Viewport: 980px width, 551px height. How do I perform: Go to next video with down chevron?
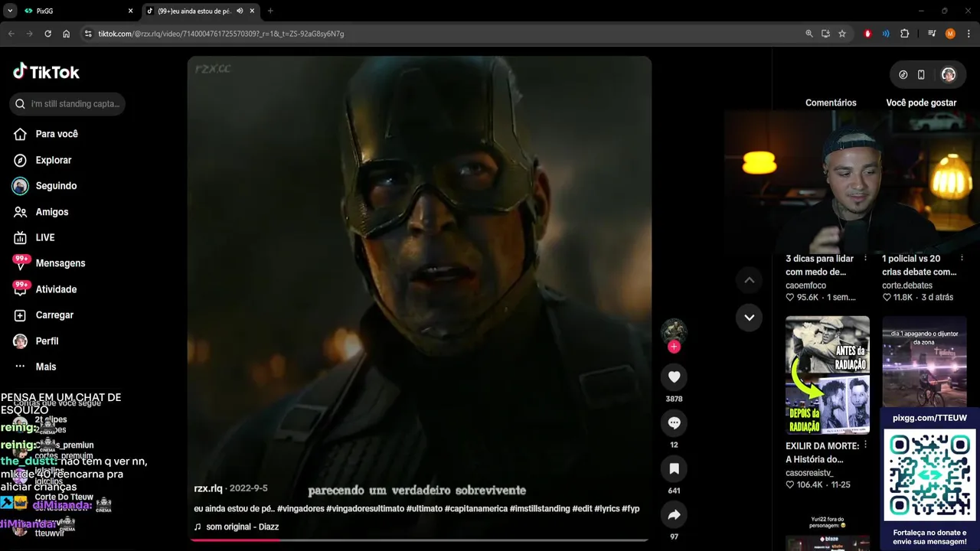point(749,317)
